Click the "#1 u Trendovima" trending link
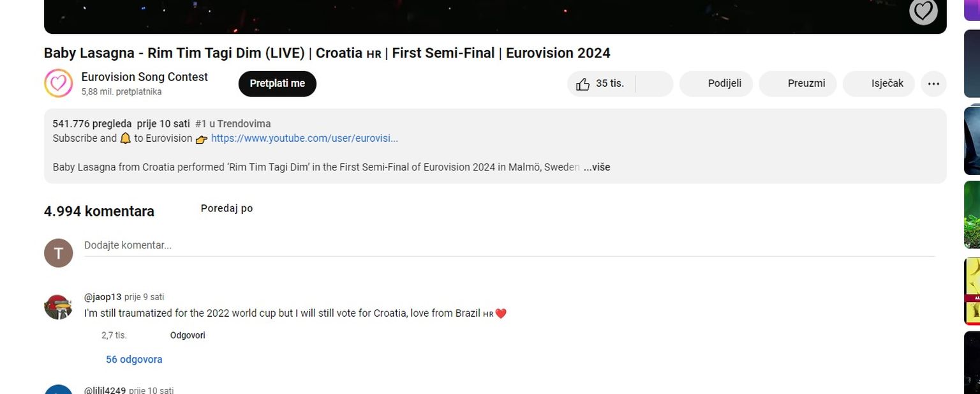Screen dimensions: 980x394 [x=233, y=124]
